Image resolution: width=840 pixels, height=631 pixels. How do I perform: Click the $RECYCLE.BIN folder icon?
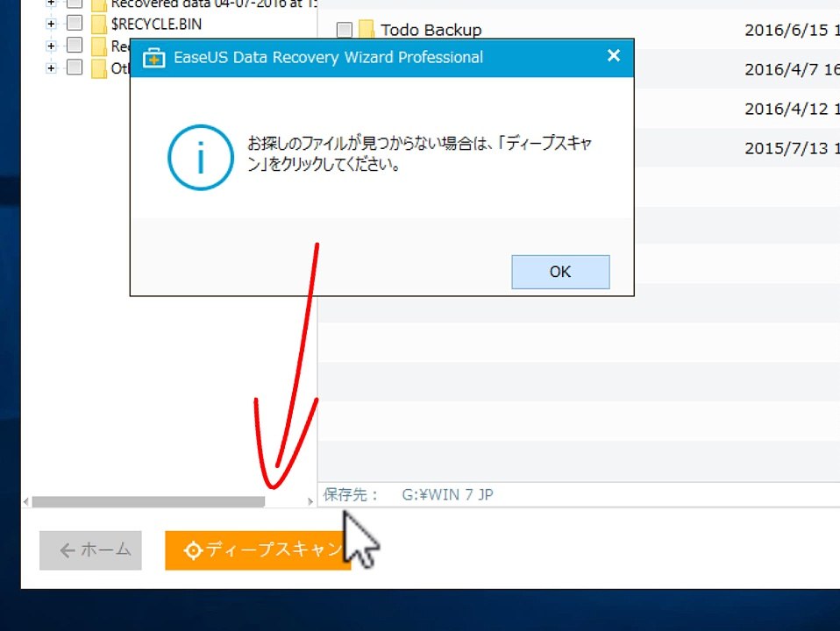click(x=99, y=25)
